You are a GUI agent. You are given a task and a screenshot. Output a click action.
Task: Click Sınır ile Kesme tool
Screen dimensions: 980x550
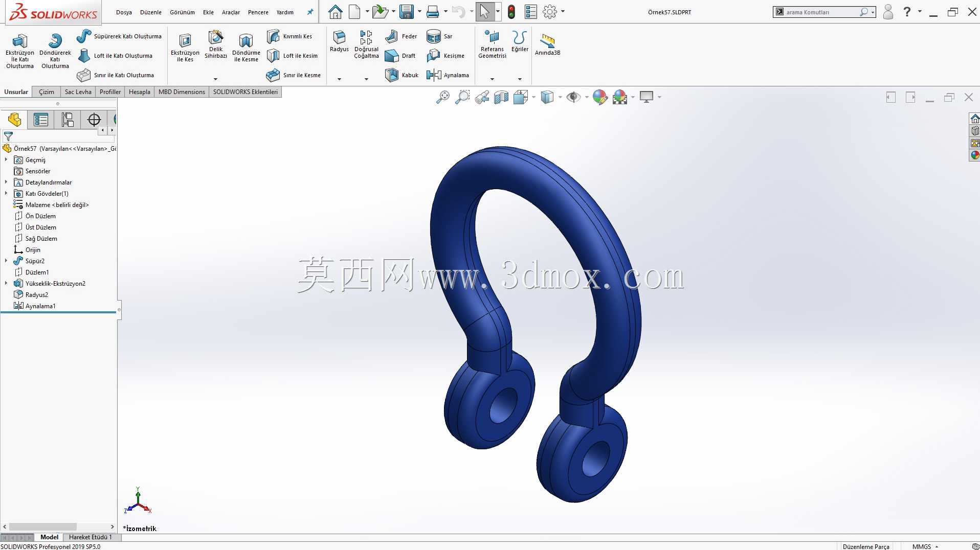point(294,75)
